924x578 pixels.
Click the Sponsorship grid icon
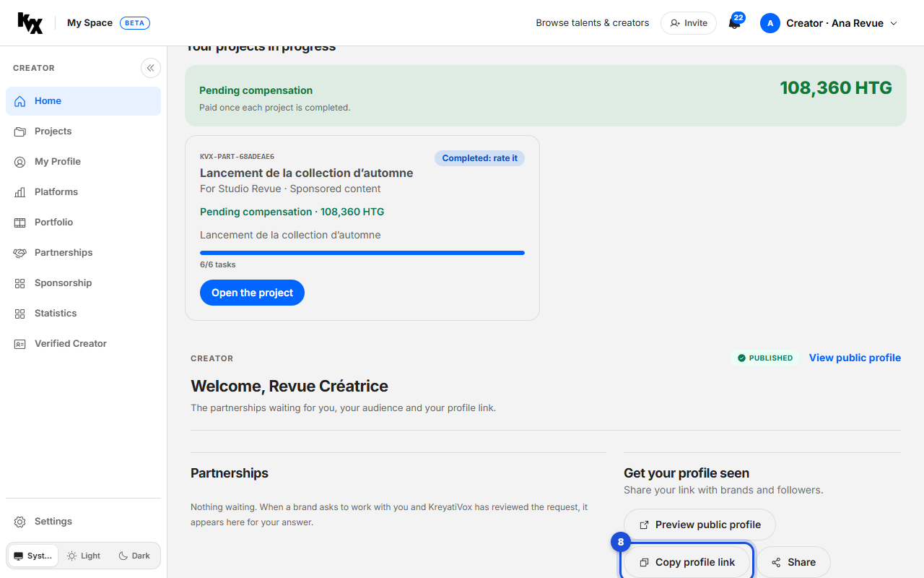(20, 283)
